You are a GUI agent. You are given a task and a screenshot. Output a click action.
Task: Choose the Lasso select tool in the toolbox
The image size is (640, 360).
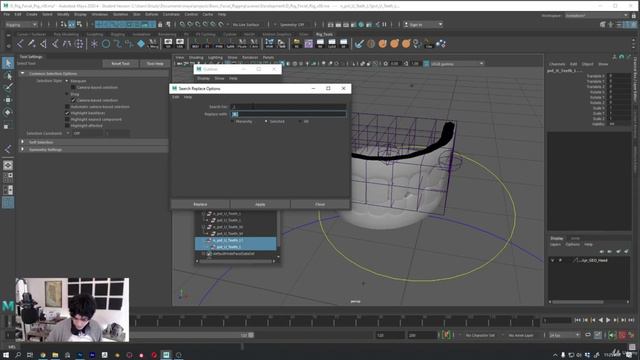point(8,76)
